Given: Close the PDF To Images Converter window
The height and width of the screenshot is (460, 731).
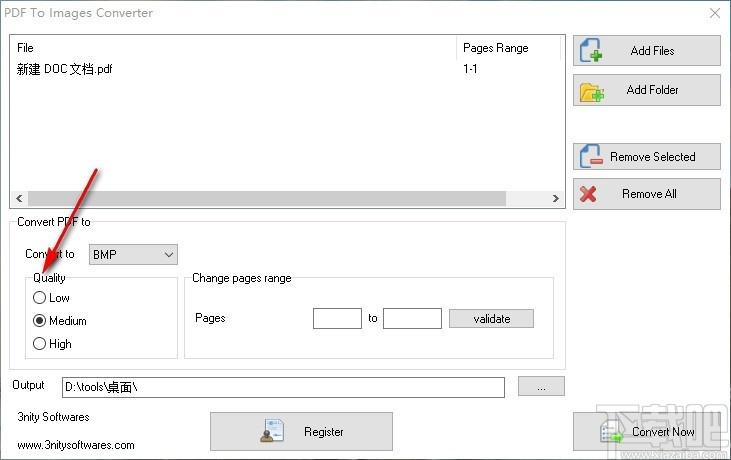Looking at the screenshot, I should [715, 13].
